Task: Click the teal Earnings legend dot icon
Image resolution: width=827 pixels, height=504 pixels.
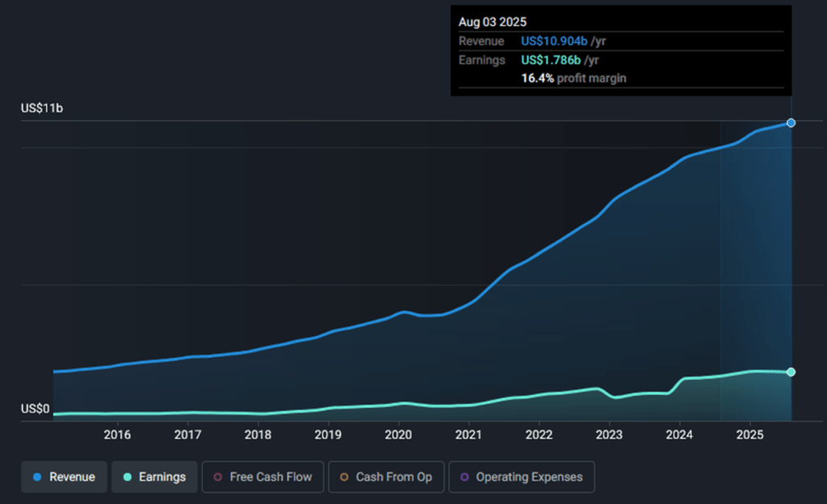Action: tap(127, 477)
